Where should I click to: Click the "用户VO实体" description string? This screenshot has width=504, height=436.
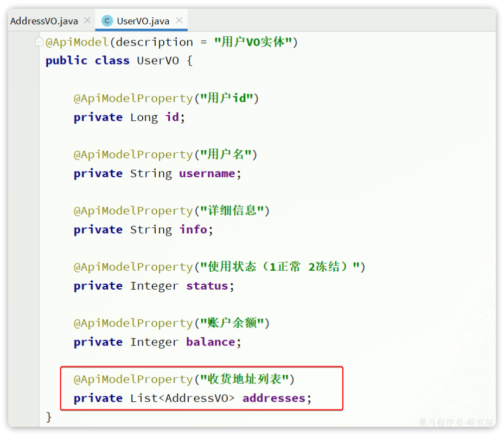(253, 42)
